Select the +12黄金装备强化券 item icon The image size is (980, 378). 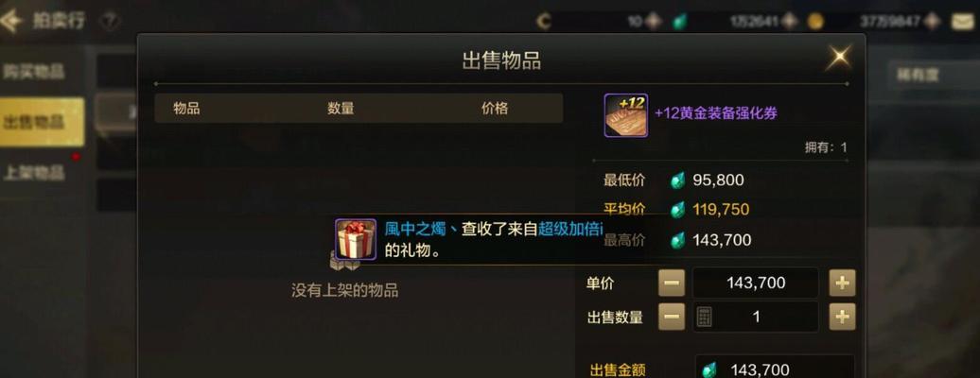[625, 115]
